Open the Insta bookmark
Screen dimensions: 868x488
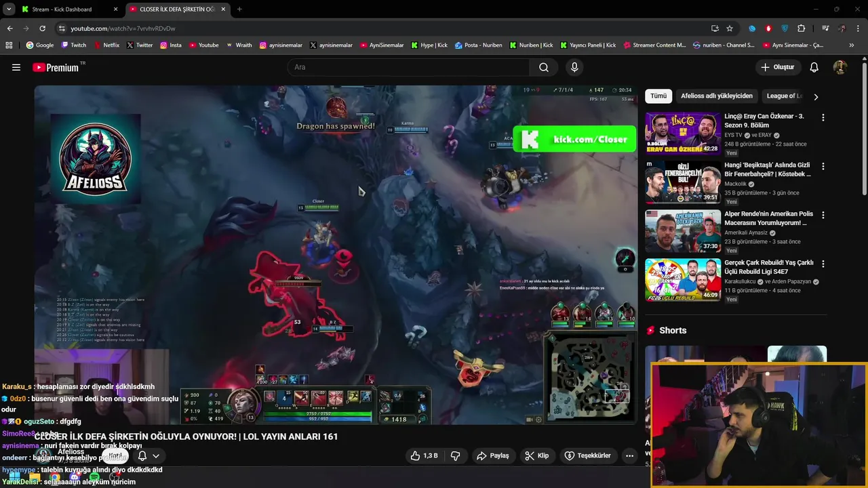click(x=171, y=45)
